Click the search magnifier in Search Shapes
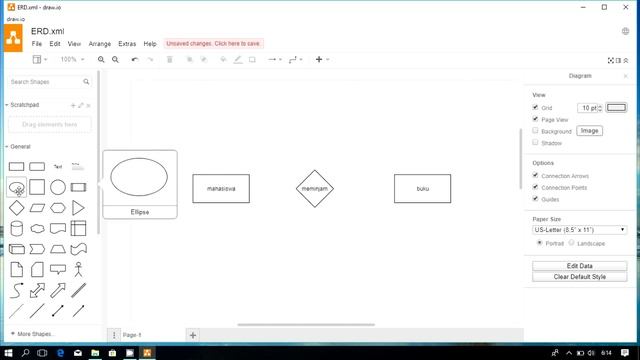Viewport: 640px width, 360px height. (x=86, y=82)
